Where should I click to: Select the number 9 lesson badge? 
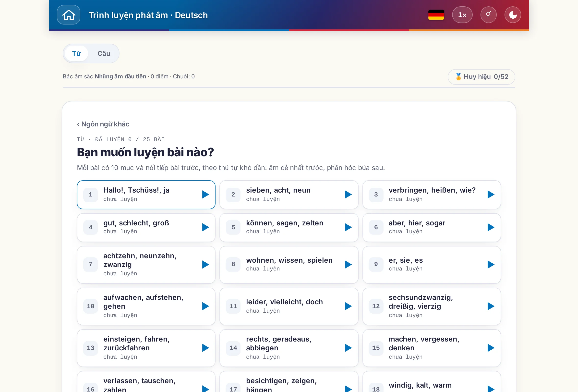point(376,265)
